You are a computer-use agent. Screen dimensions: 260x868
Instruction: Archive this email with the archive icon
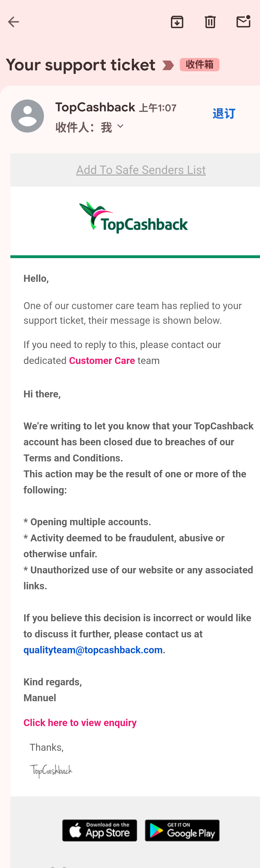(177, 22)
